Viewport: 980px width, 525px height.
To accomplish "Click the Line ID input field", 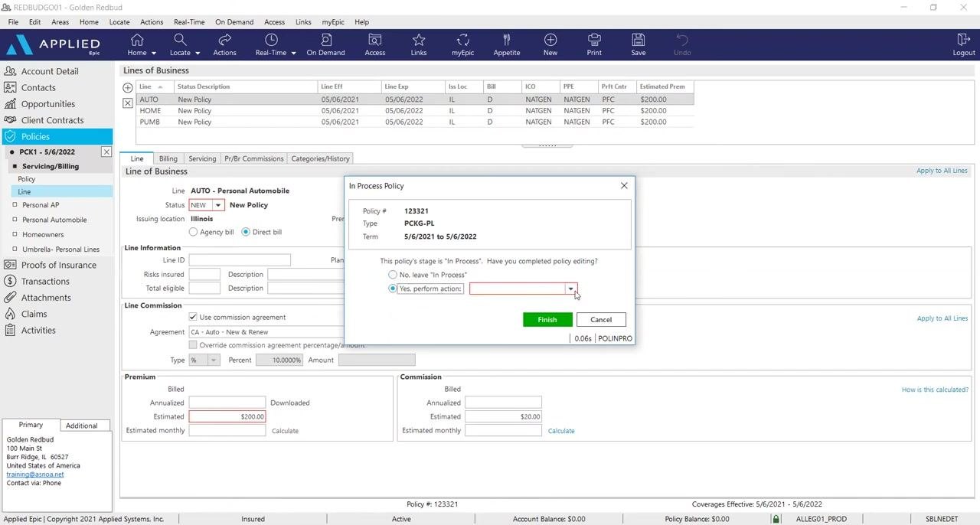I will pos(240,260).
